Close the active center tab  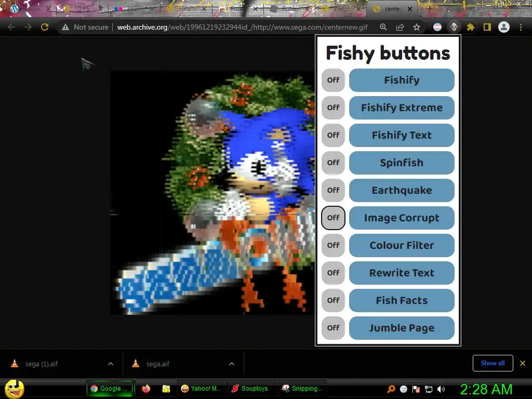coord(410,9)
